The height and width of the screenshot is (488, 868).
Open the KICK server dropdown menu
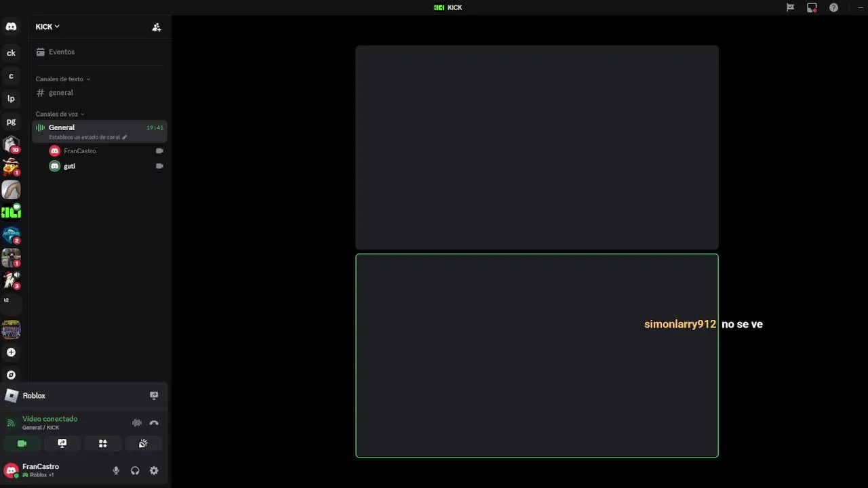click(x=47, y=27)
